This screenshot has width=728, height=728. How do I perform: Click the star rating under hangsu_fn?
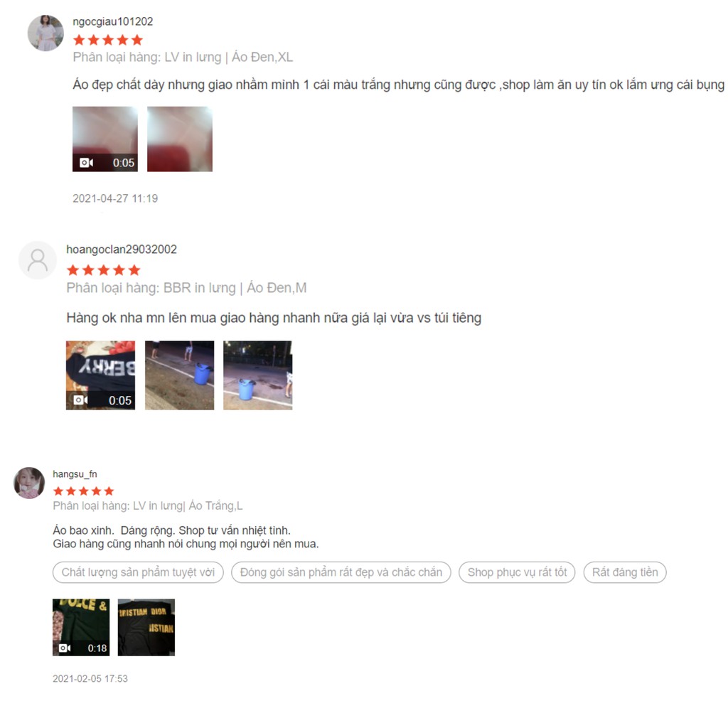pos(84,491)
